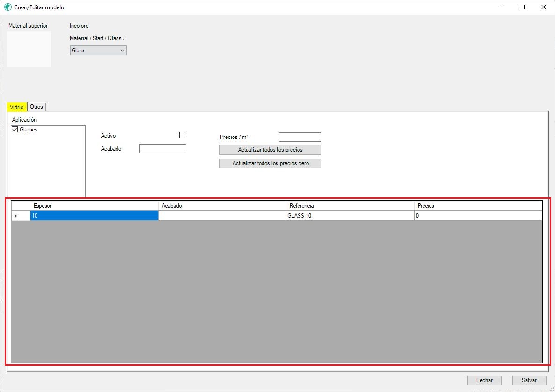
Task: Click the Precios / m² input field
Action: (300, 137)
